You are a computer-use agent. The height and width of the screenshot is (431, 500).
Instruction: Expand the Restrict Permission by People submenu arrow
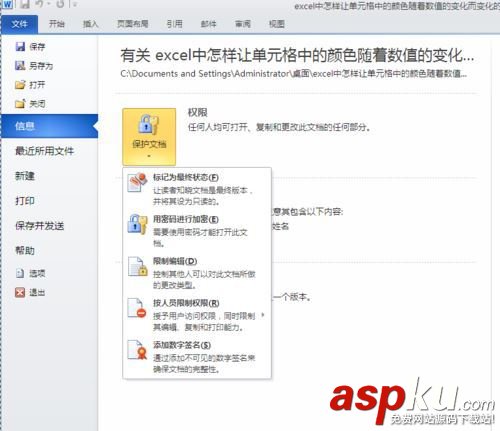coord(263,315)
